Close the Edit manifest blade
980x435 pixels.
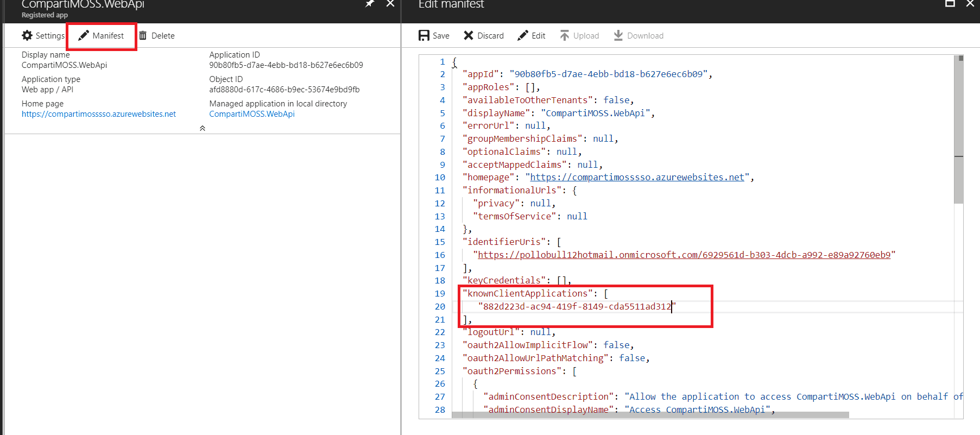(x=970, y=3)
